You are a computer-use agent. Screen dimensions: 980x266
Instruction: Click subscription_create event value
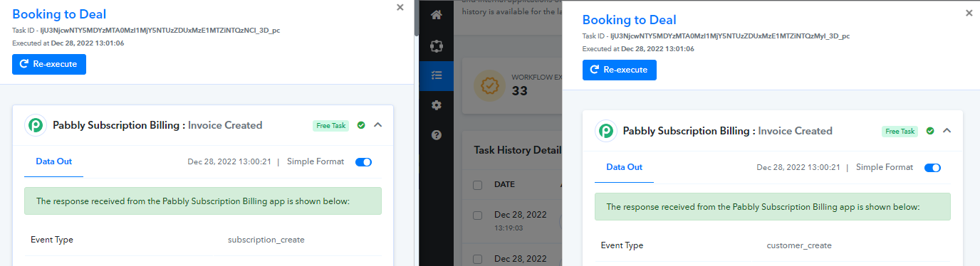click(266, 240)
